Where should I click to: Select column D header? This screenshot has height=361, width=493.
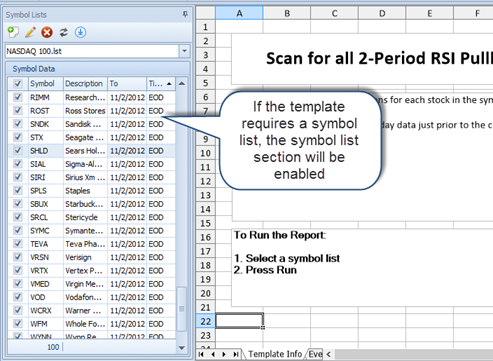[382, 13]
